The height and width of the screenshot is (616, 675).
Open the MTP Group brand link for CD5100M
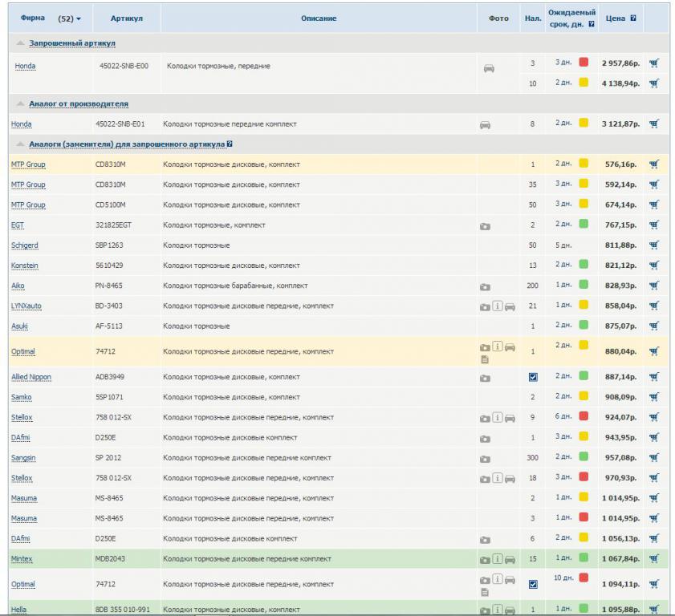tap(28, 205)
